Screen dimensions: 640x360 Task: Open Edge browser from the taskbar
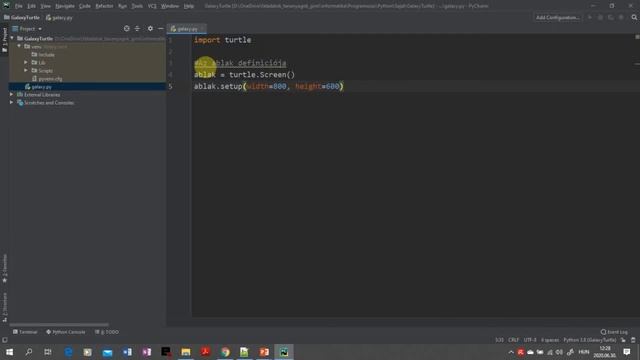click(x=68, y=352)
